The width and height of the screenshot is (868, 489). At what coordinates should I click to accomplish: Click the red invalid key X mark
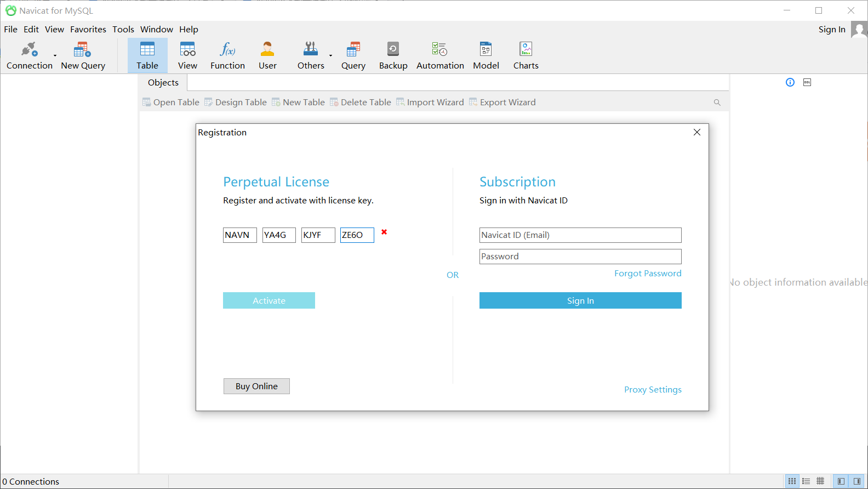[384, 232]
